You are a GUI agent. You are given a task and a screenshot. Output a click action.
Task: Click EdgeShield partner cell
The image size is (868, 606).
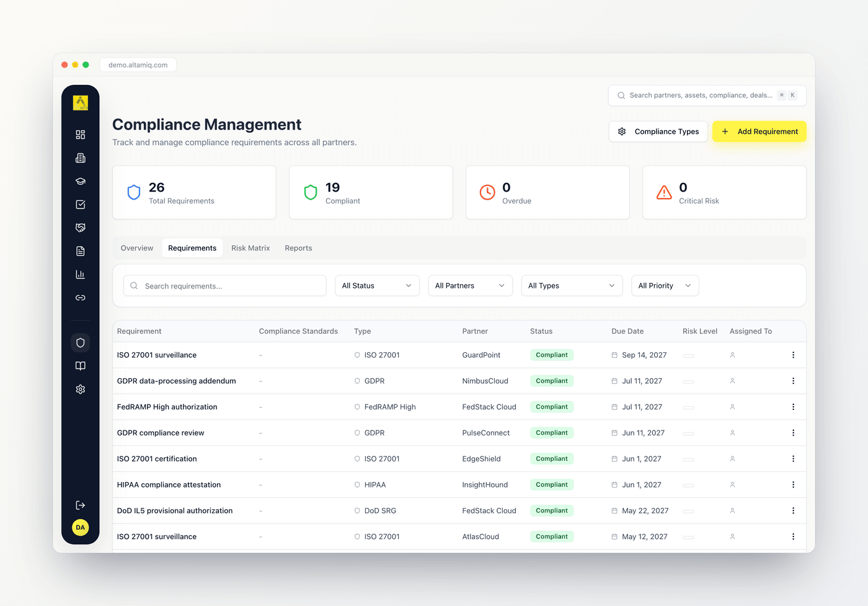pyautogui.click(x=481, y=459)
